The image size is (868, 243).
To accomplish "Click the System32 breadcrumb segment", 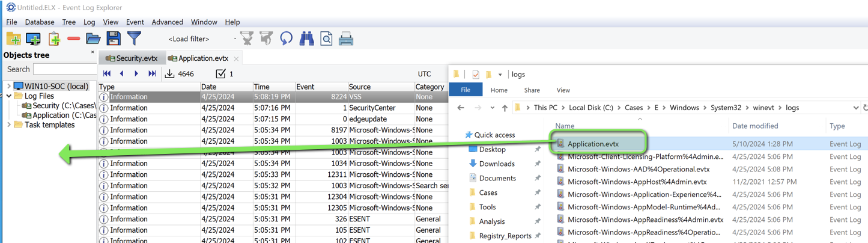I will (x=726, y=108).
